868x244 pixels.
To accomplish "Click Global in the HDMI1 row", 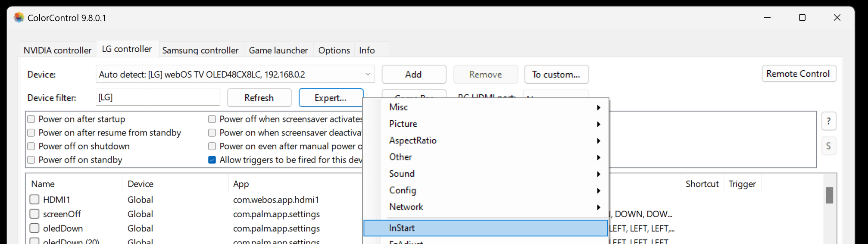I will click(140, 200).
